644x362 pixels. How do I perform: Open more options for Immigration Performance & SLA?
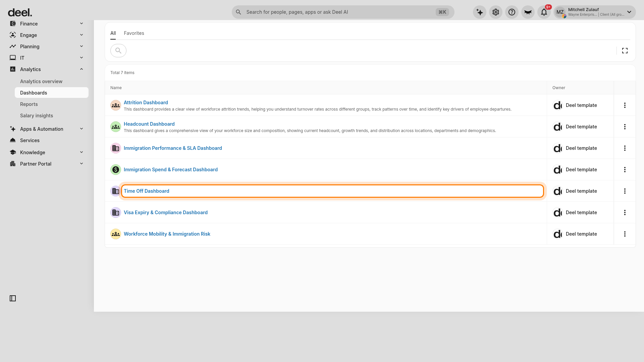point(625,148)
